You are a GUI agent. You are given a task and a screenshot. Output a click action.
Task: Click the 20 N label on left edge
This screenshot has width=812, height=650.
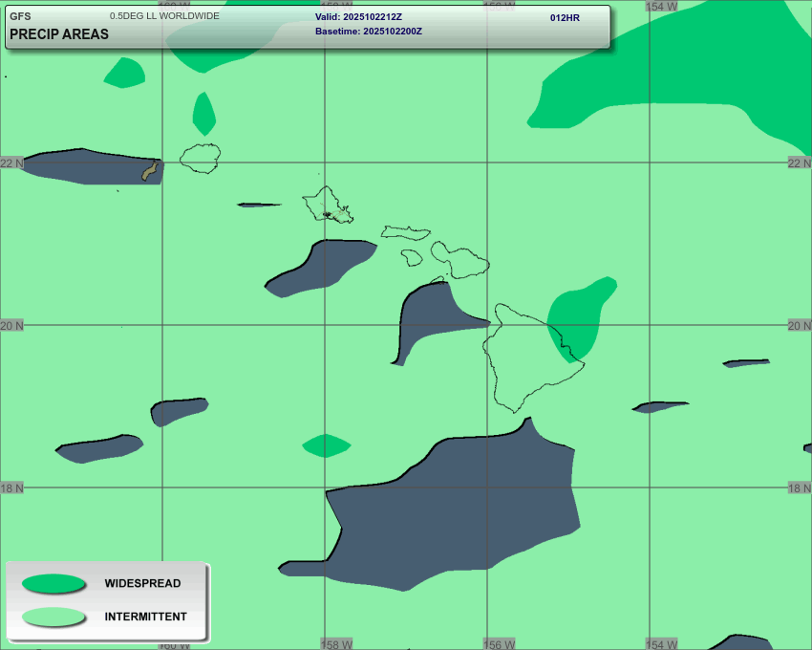click(11, 325)
